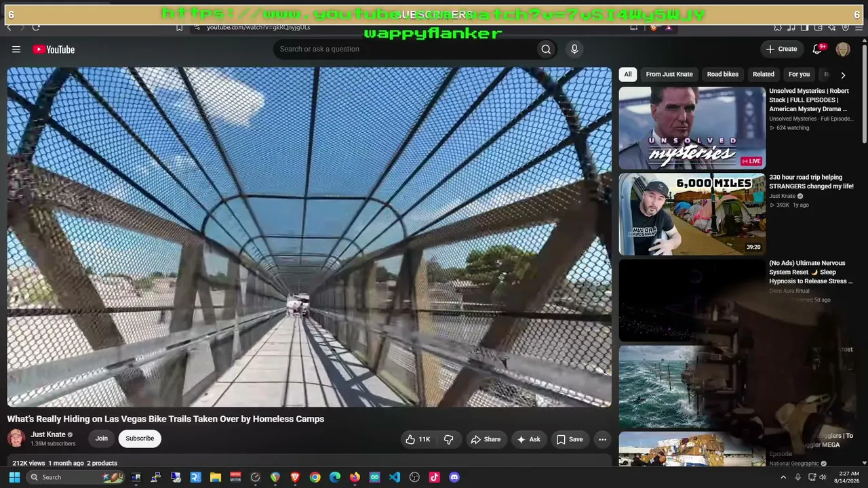Launch Brave browser from the taskbar

coord(295,477)
